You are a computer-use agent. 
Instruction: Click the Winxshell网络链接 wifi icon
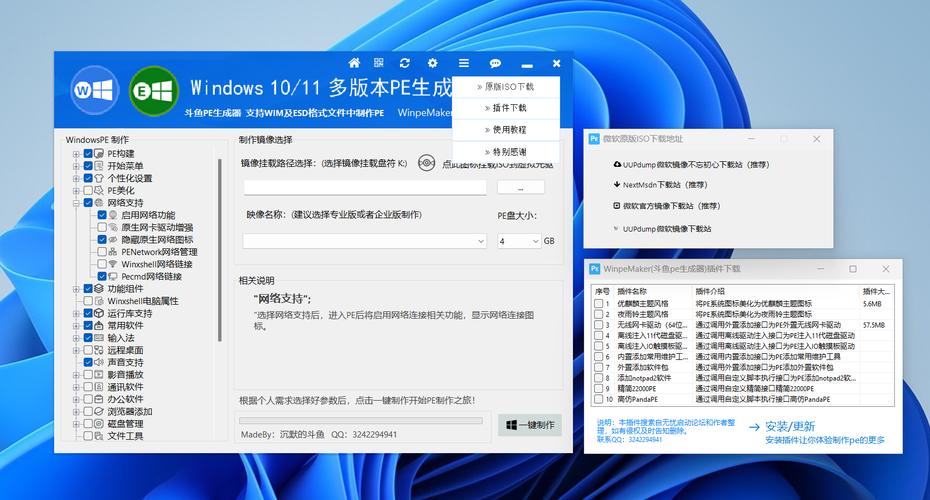coord(113,265)
